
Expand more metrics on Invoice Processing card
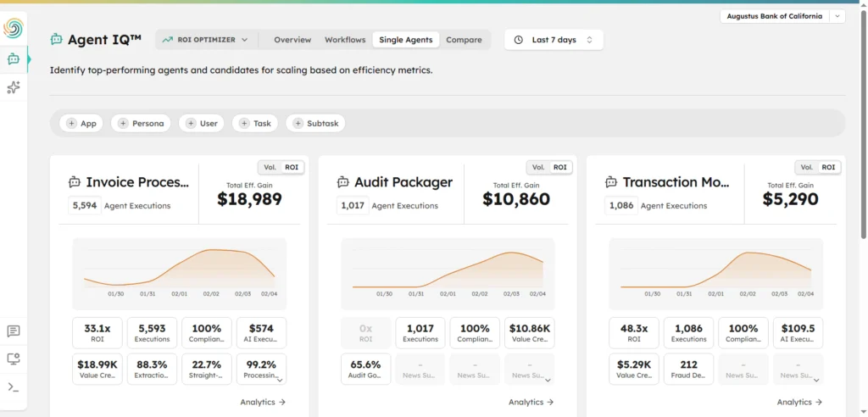tap(280, 381)
